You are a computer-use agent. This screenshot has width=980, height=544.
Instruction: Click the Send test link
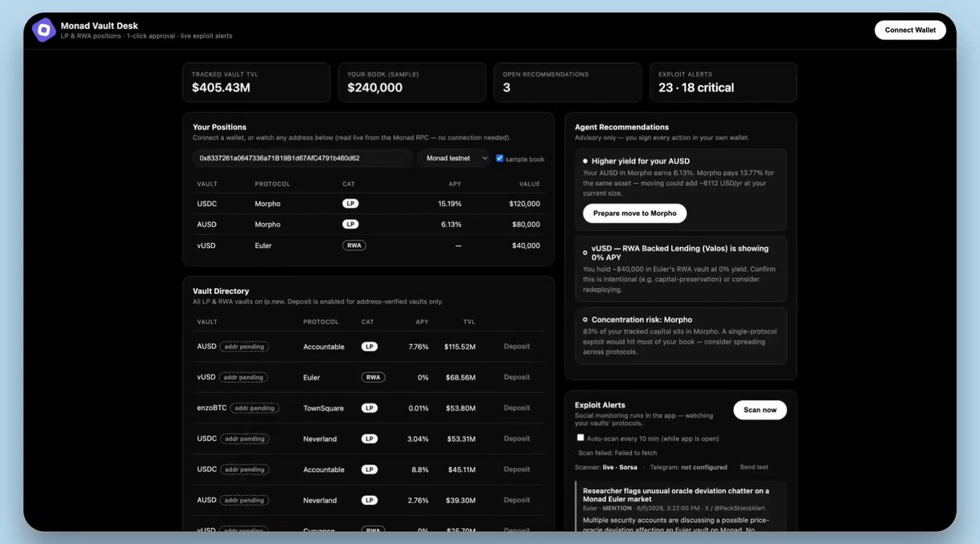tap(754, 467)
